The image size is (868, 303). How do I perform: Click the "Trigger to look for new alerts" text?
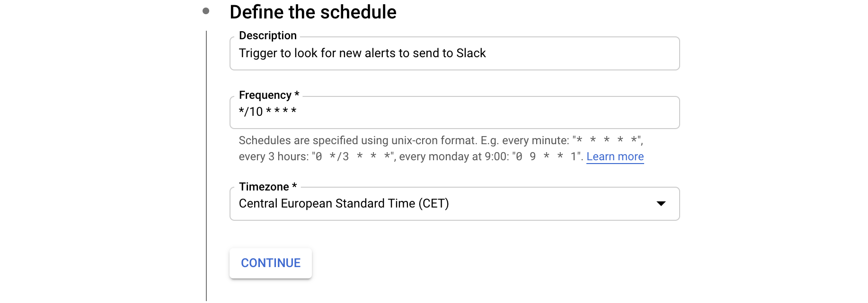(322, 53)
